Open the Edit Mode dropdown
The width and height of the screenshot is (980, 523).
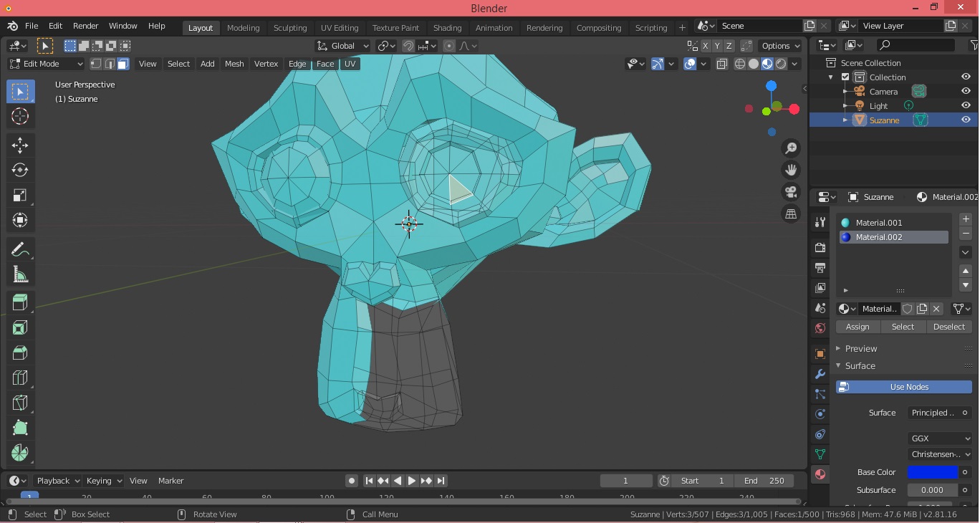[x=46, y=64]
